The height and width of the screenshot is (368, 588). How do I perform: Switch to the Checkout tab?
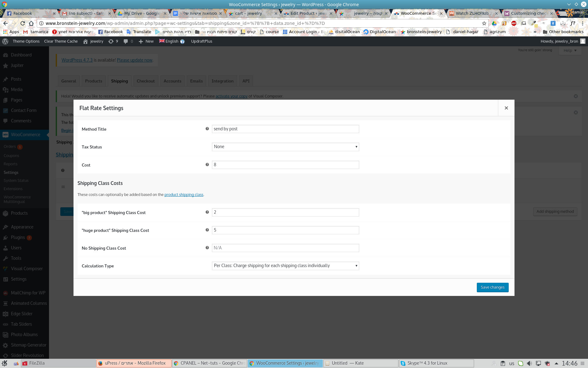(146, 81)
